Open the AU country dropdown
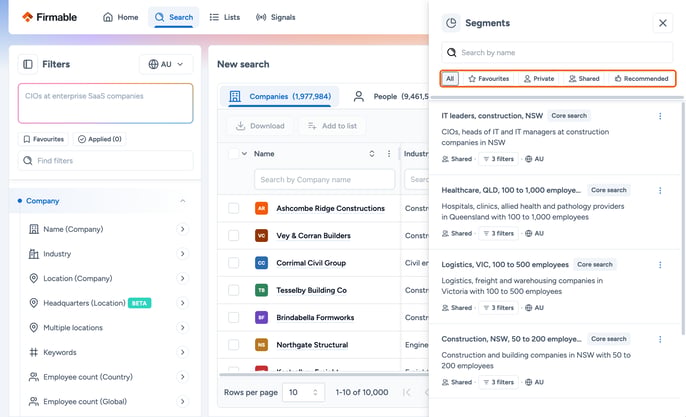 tap(166, 64)
